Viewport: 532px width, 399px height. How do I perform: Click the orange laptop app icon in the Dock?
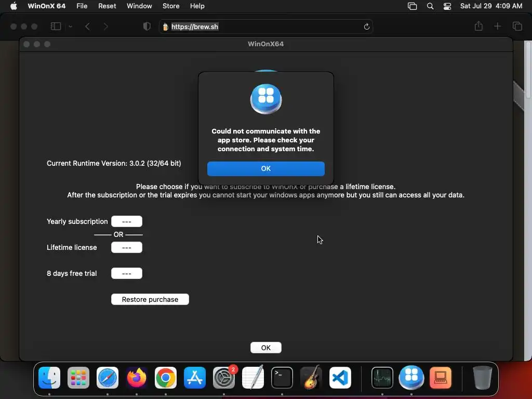[x=441, y=378]
